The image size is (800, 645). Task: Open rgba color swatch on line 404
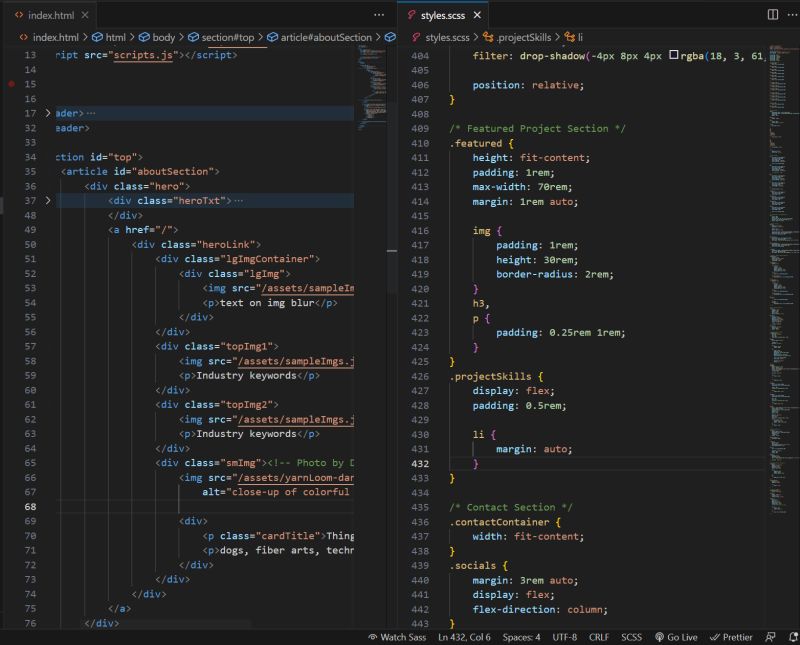673,55
